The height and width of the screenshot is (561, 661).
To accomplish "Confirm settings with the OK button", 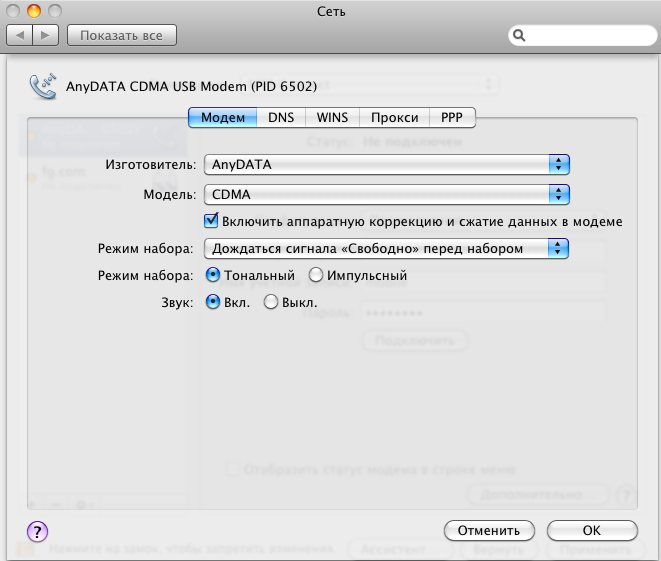I will point(592,530).
